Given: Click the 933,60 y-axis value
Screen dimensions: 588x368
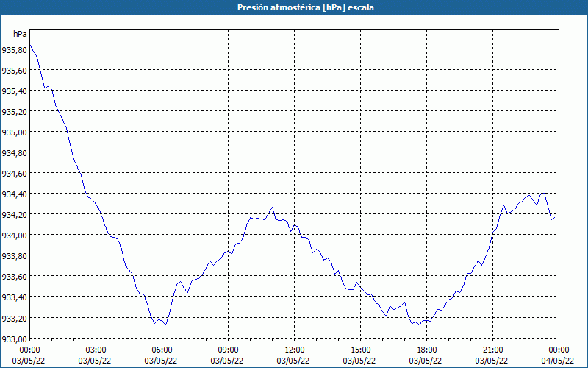Looking at the screenshot, I should coord(13,277).
